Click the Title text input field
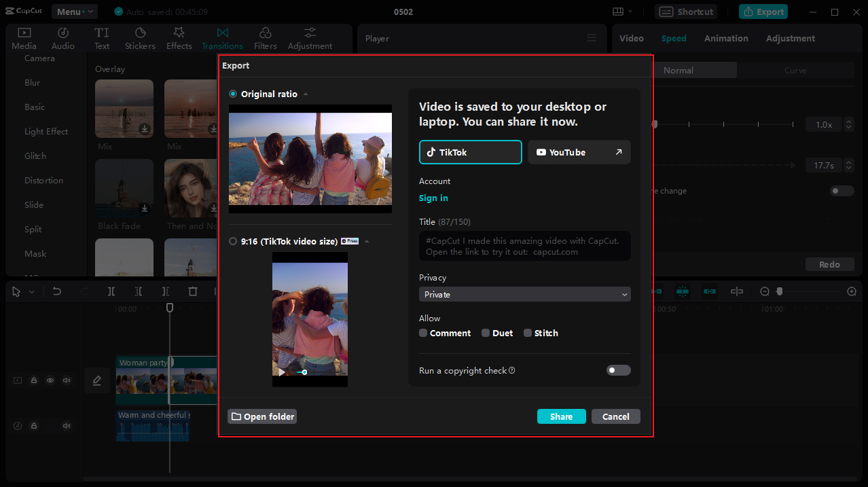This screenshot has height=487, width=868. coord(525,246)
